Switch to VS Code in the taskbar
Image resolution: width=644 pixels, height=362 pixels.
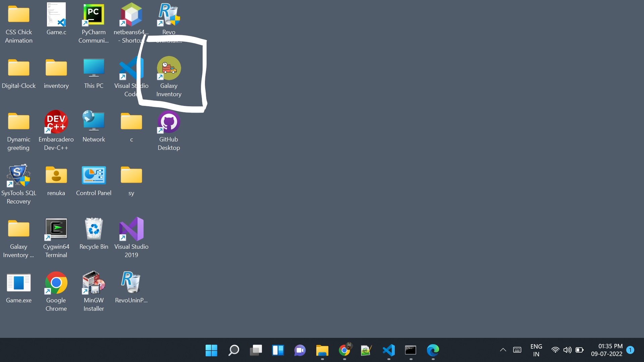(389, 350)
